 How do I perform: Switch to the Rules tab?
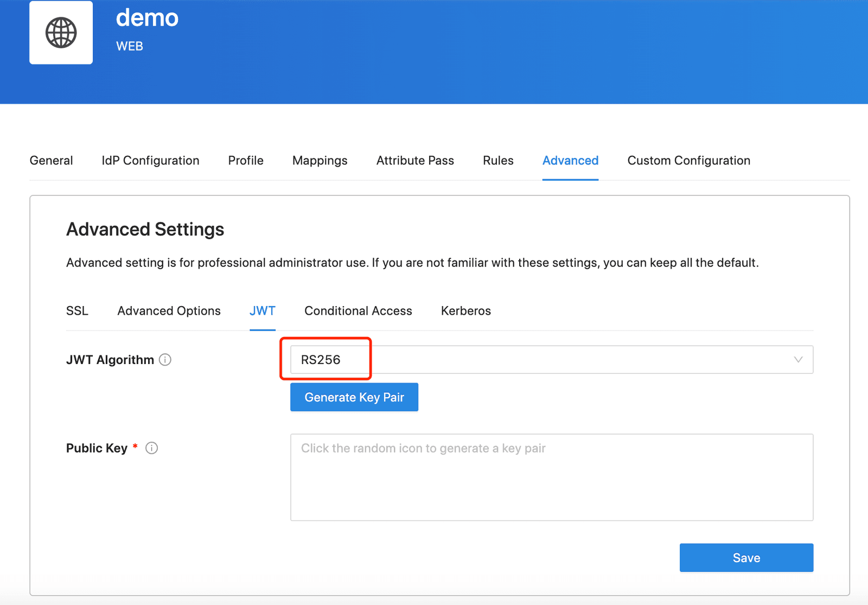[498, 161]
